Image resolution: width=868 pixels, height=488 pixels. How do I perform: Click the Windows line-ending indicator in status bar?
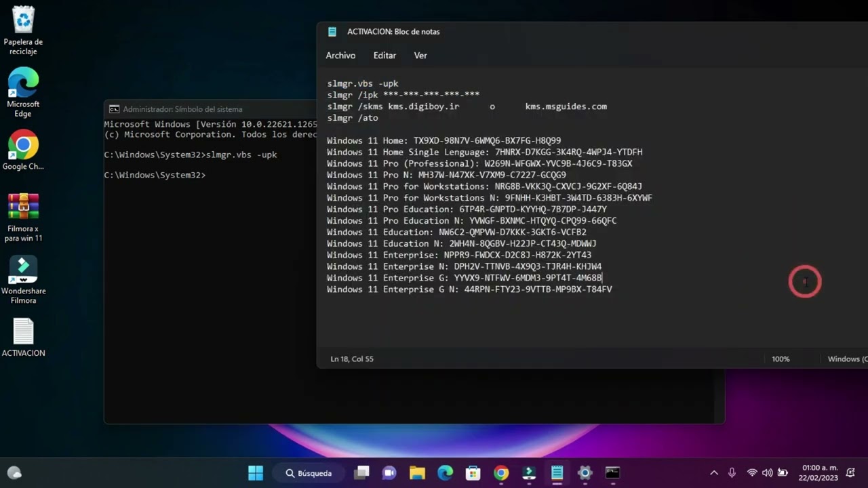(848, 359)
